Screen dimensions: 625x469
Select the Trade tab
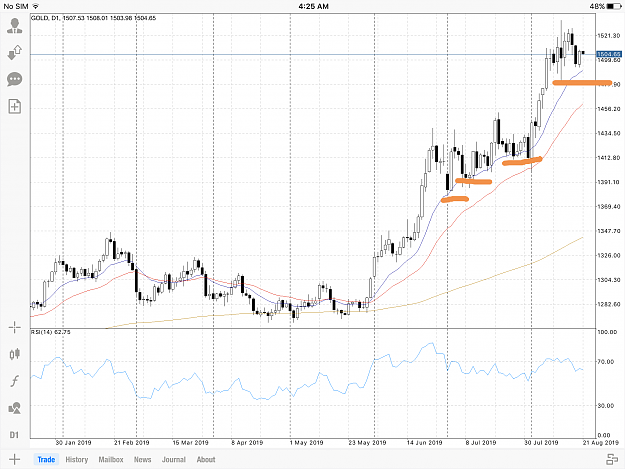(46, 459)
